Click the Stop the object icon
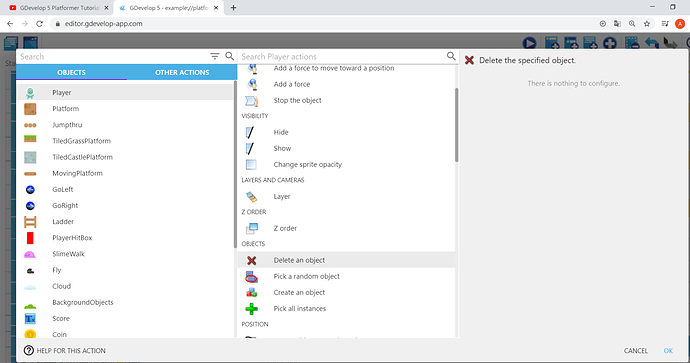Image resolution: width=690 pixels, height=363 pixels. (252, 101)
